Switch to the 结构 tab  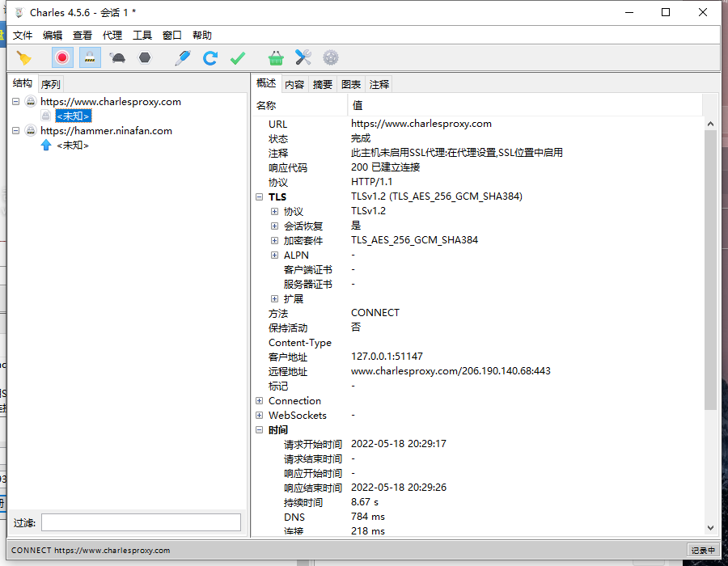point(23,83)
